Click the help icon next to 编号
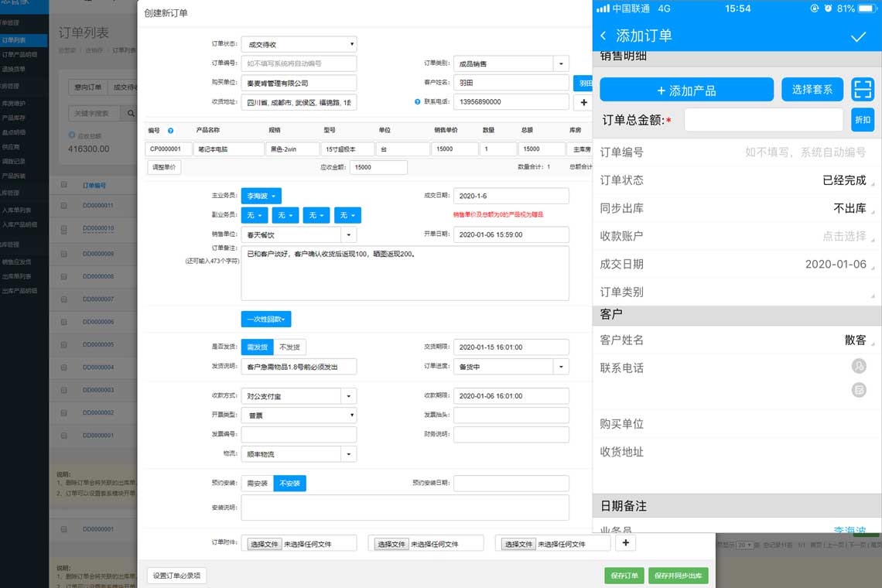This screenshot has width=882, height=588. [170, 131]
